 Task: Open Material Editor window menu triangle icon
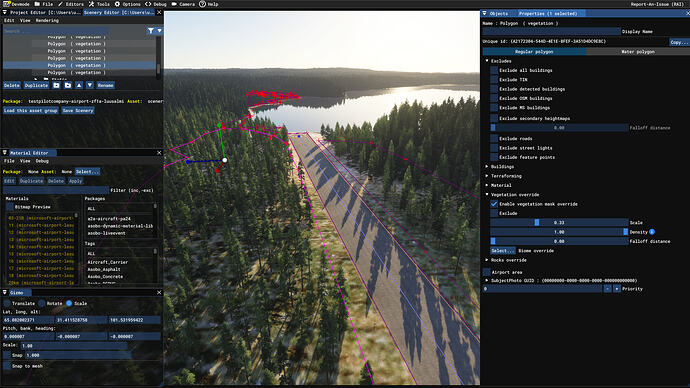tap(5, 153)
